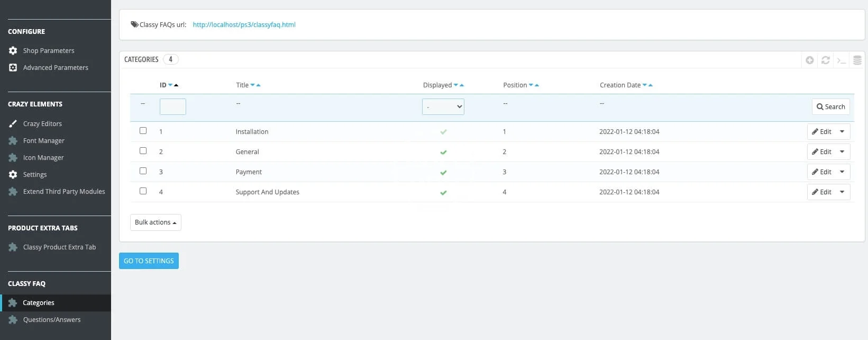This screenshot has width=868, height=340.
Task: Click the export to SQL Manager icon
Action: point(857,60)
